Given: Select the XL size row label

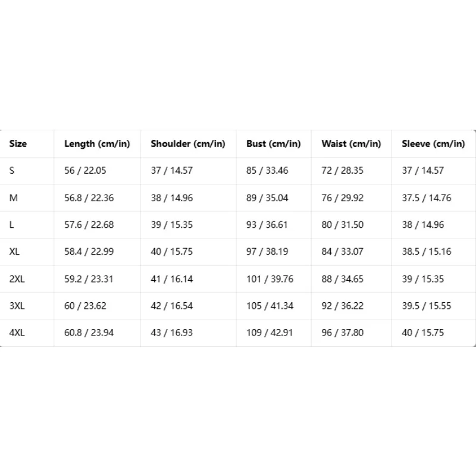Looking at the screenshot, I should [x=14, y=251].
